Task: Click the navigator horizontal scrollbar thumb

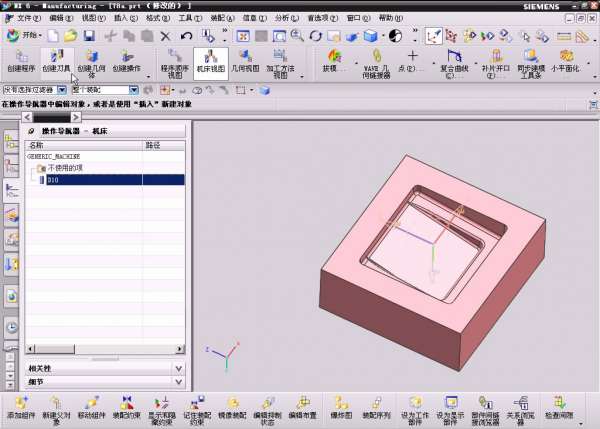Action: (x=55, y=349)
